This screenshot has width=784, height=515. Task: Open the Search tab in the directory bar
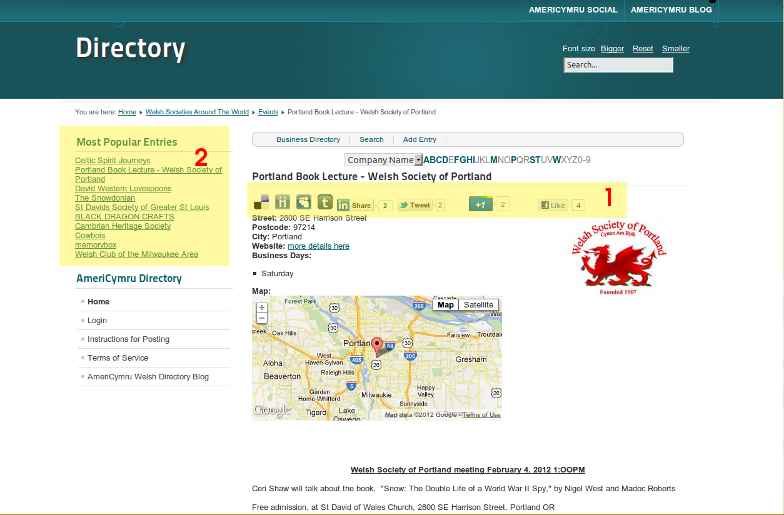pos(372,140)
